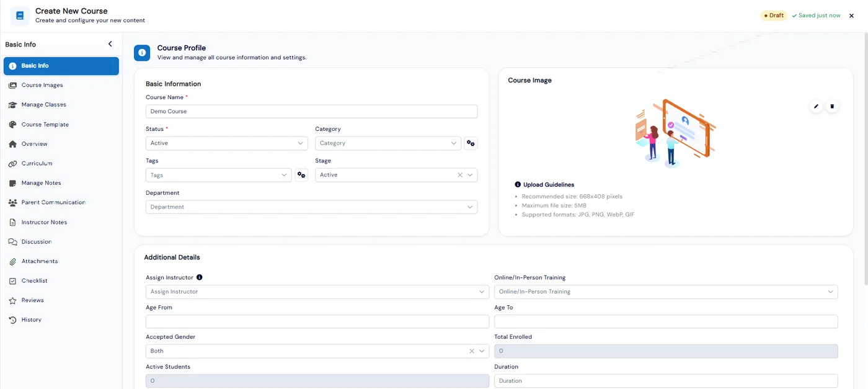This screenshot has width=868, height=389.
Task: Click the book icon beside Create New Course
Action: [x=20, y=16]
